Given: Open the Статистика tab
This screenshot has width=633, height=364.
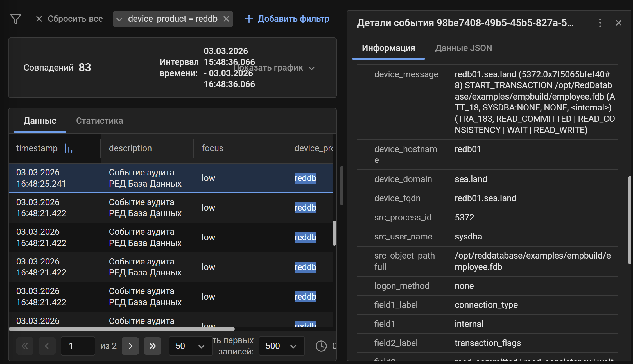Looking at the screenshot, I should tap(100, 121).
